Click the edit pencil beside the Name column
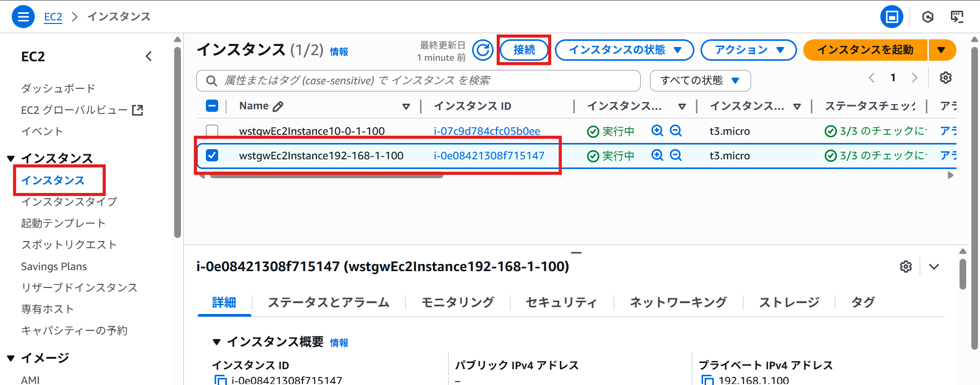This screenshot has width=980, height=385. click(x=278, y=106)
